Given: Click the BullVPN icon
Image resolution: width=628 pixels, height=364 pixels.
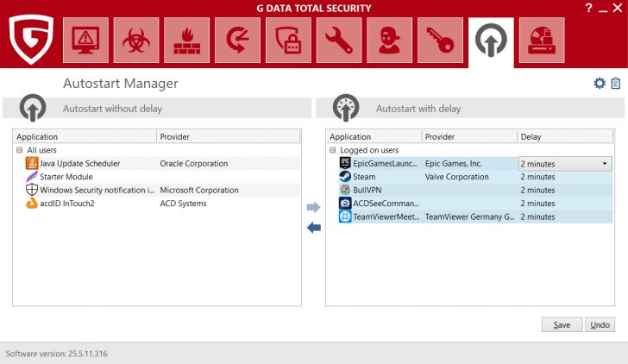Looking at the screenshot, I should [345, 190].
